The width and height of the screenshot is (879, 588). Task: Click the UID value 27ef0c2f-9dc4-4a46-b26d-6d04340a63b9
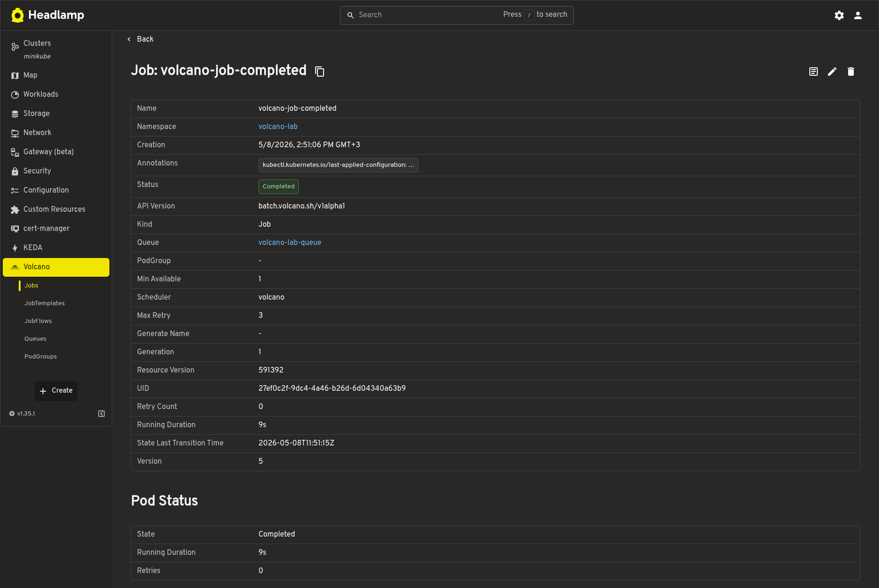(x=332, y=388)
